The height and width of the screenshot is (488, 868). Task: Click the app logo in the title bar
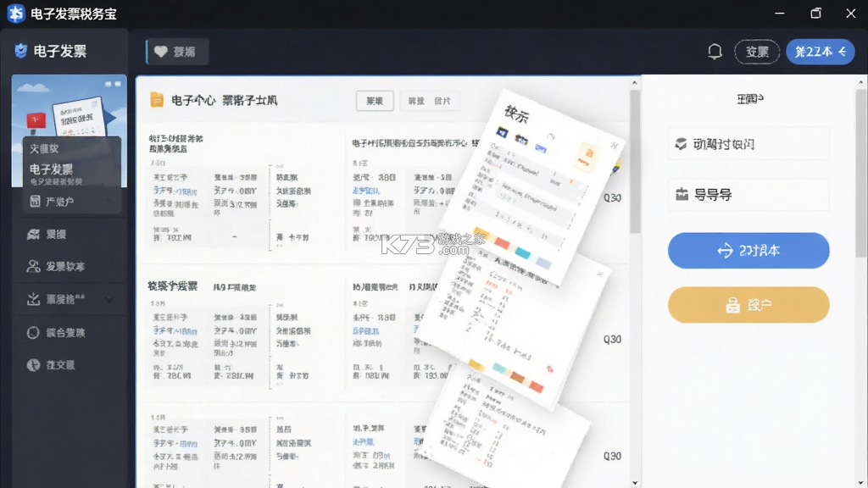16,14
